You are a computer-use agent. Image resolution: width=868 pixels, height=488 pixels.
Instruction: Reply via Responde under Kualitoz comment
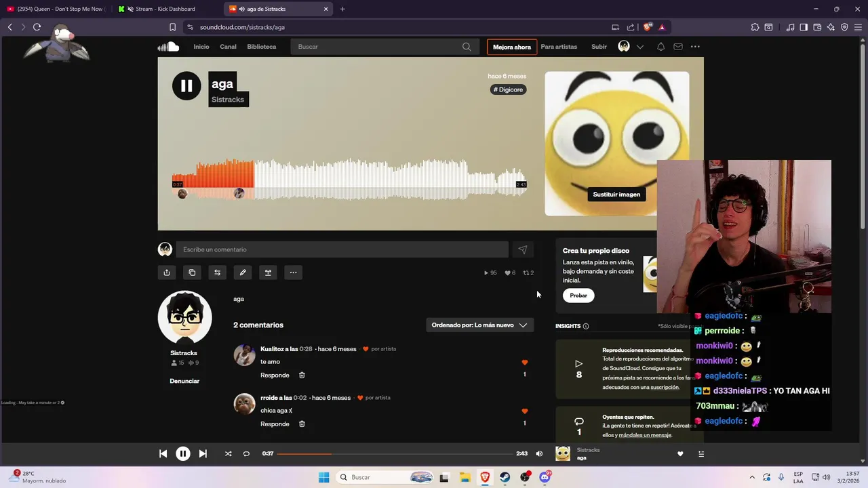[275, 375]
